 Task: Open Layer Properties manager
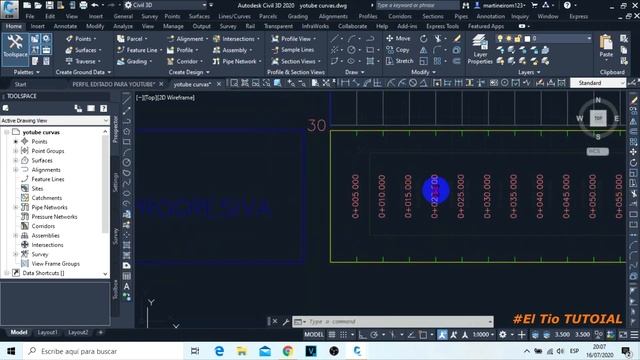click(480, 49)
